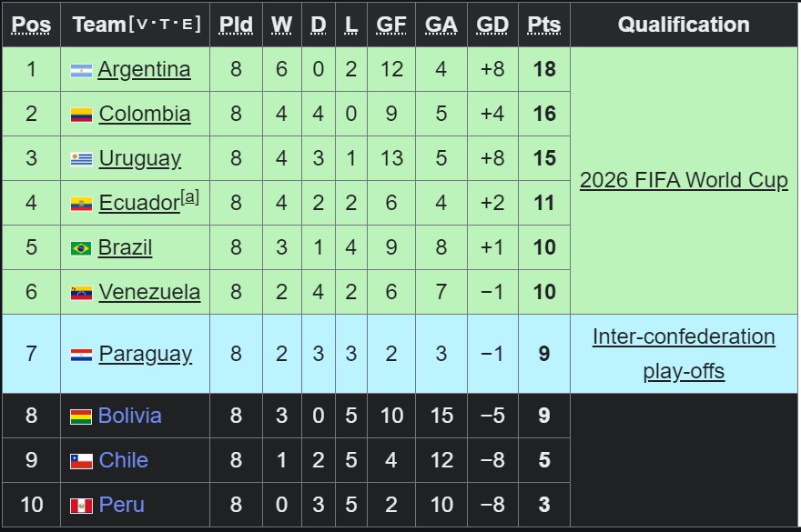This screenshot has width=801, height=532.
Task: Open the Bolivia team link
Action: coord(130,416)
